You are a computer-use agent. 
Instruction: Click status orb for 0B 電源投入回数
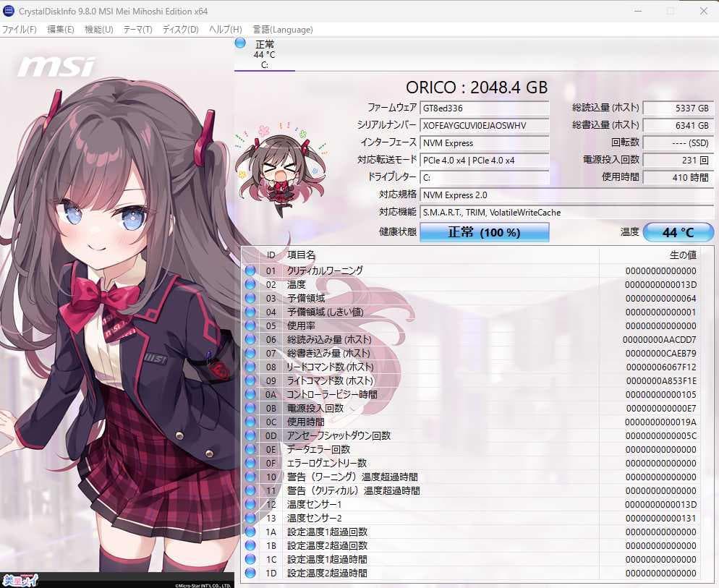tap(250, 408)
